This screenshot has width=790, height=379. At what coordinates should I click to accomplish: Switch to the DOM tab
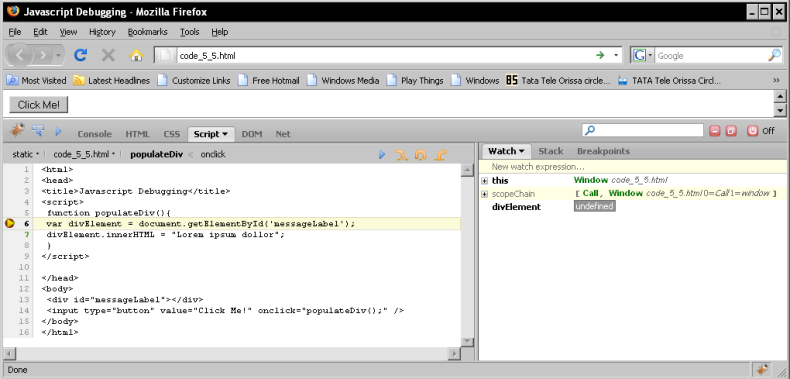(252, 134)
